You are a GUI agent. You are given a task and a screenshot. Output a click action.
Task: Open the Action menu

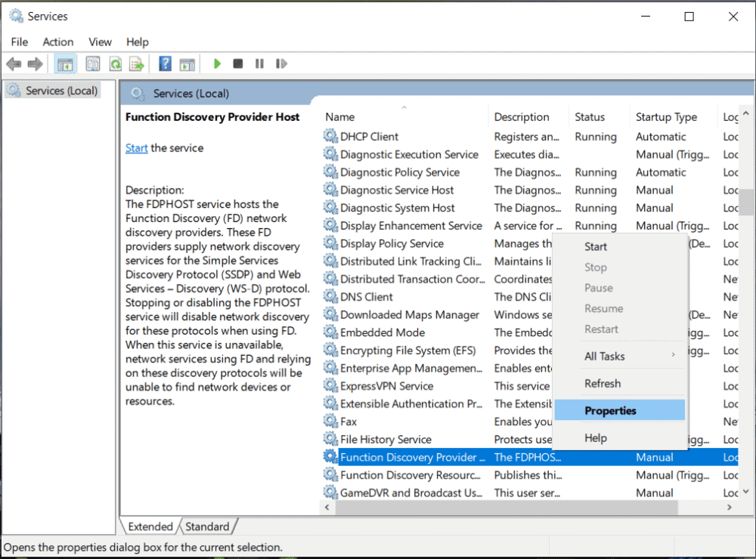pos(57,42)
